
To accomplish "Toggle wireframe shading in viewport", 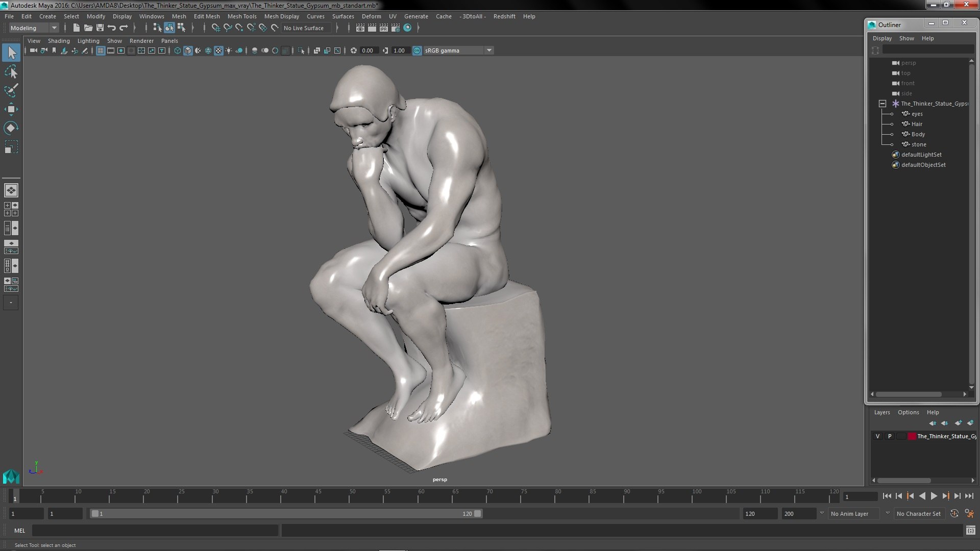I will [178, 51].
